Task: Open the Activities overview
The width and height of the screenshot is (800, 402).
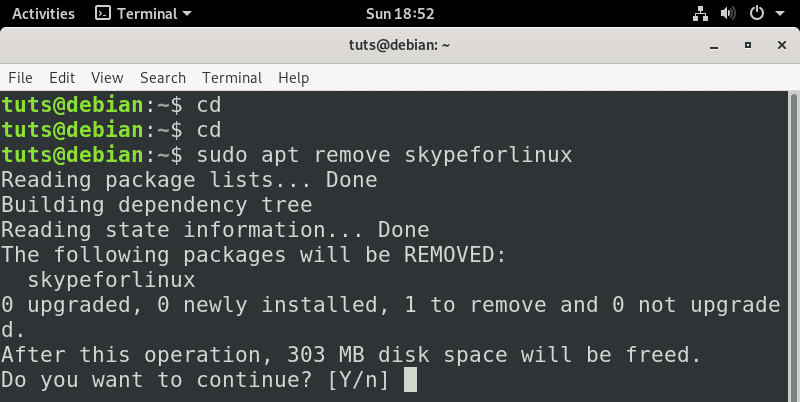Action: pyautogui.click(x=43, y=14)
